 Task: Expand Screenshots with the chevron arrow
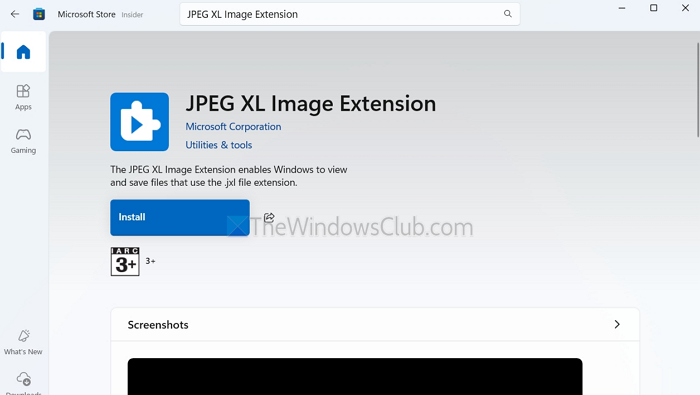pos(617,324)
